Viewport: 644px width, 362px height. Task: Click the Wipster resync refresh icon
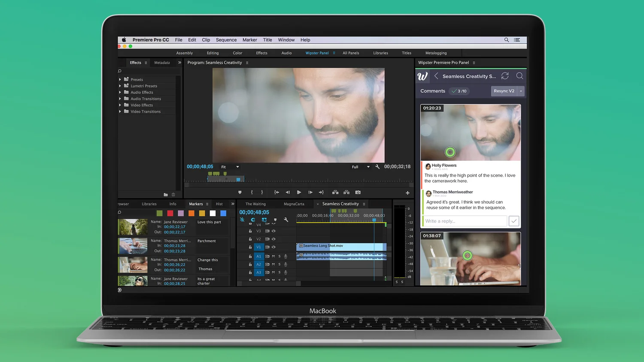pos(505,76)
